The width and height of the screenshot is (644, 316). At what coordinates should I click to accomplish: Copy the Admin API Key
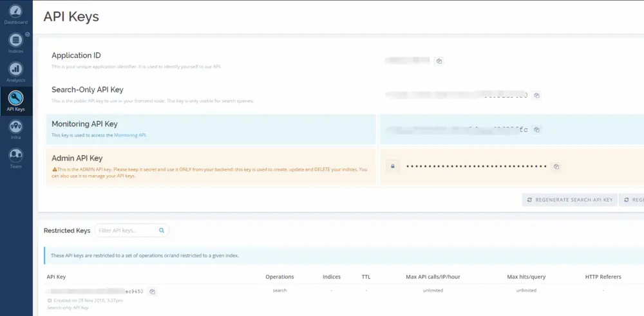coord(556,167)
